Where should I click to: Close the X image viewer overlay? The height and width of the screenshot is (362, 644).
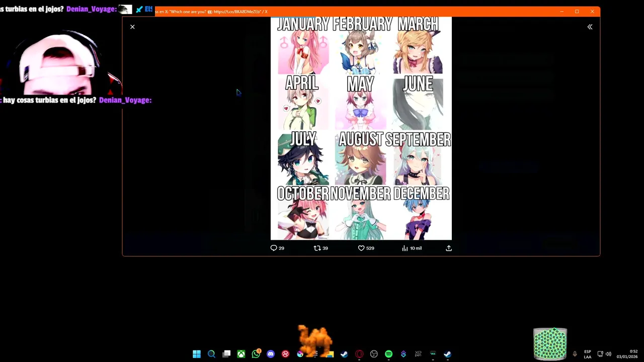click(132, 27)
